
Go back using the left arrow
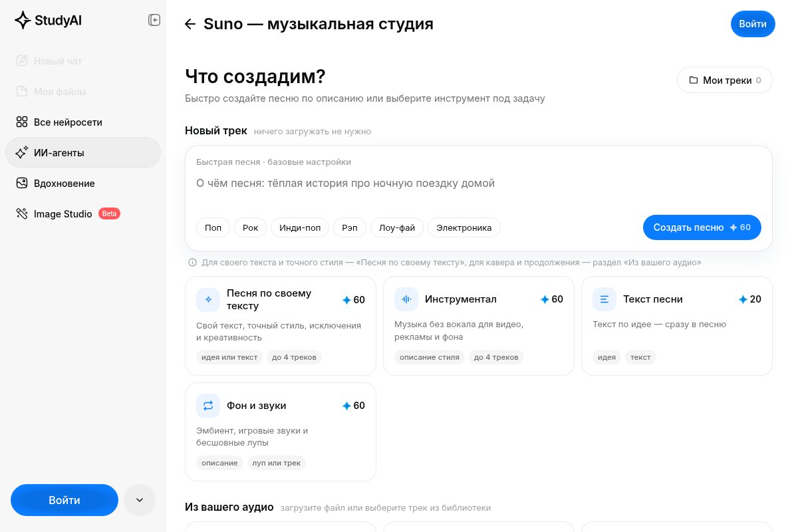point(190,25)
